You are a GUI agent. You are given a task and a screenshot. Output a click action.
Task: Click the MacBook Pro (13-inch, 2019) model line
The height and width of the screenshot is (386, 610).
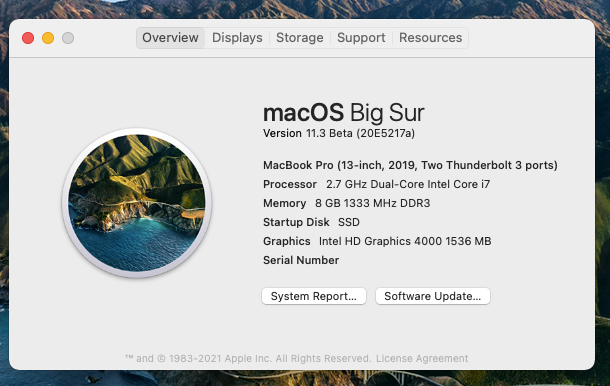(x=410, y=165)
